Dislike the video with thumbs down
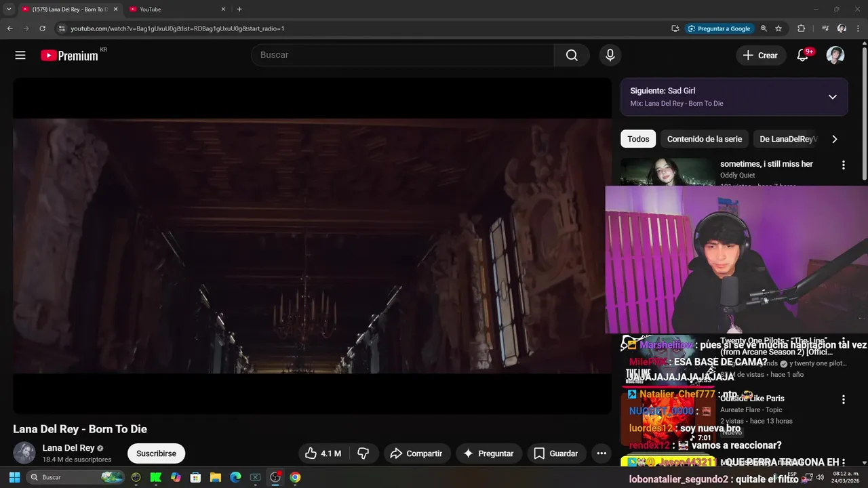Screen dimensions: 868x488 pyautogui.click(x=363, y=453)
